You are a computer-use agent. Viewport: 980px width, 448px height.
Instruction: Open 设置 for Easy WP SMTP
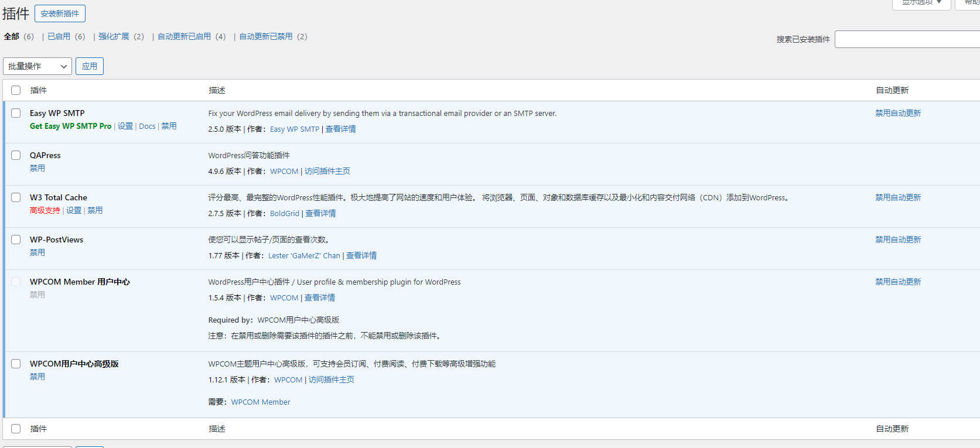125,126
